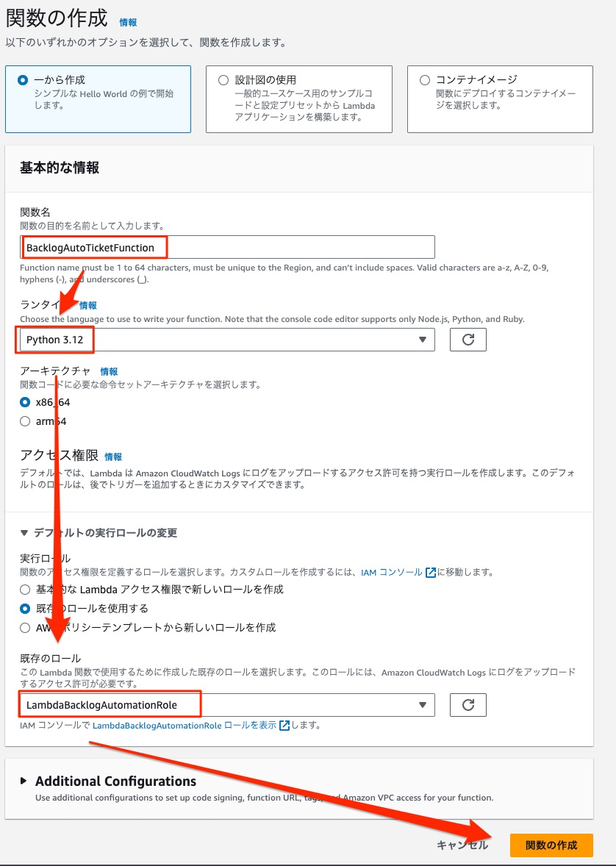Choose the arm64 architecture radio button

(x=25, y=421)
